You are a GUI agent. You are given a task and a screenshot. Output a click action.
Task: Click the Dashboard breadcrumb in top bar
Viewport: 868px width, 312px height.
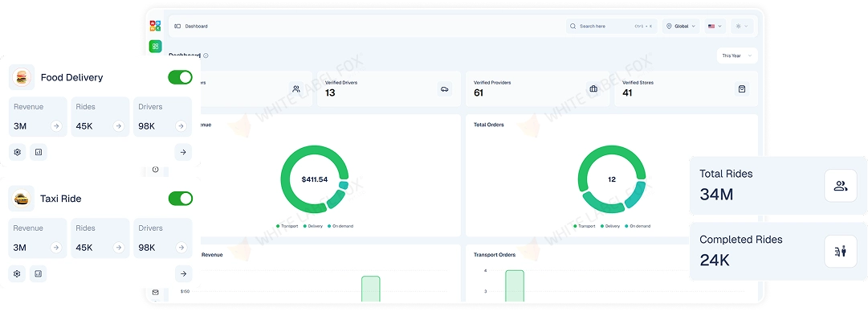(197, 26)
